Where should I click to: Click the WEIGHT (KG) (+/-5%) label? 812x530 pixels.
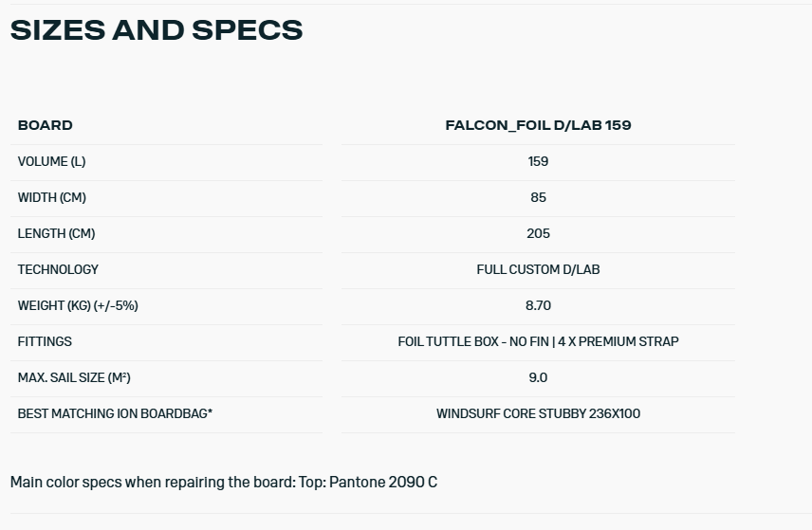78,305
